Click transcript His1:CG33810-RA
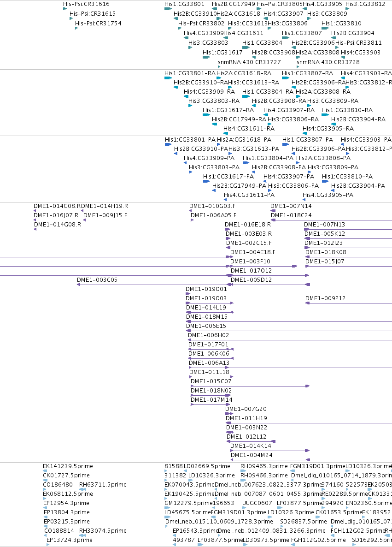The width and height of the screenshot is (392, 547). coord(347,110)
